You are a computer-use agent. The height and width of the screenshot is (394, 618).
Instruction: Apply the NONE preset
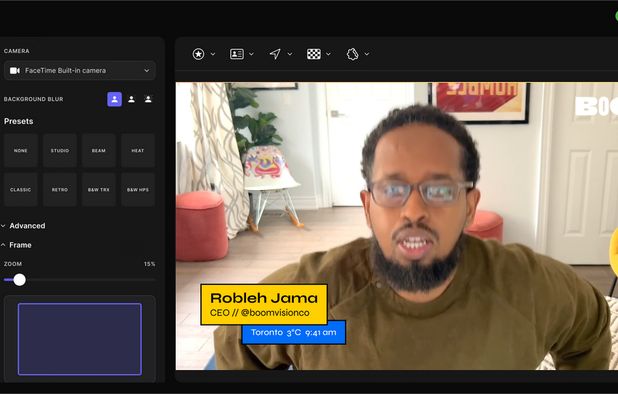pyautogui.click(x=20, y=151)
